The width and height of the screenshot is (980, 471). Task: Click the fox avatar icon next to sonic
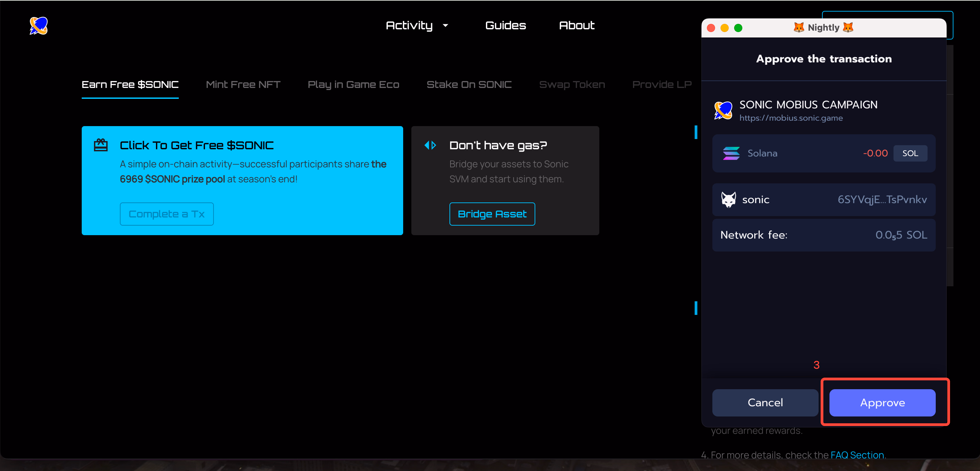[729, 199]
